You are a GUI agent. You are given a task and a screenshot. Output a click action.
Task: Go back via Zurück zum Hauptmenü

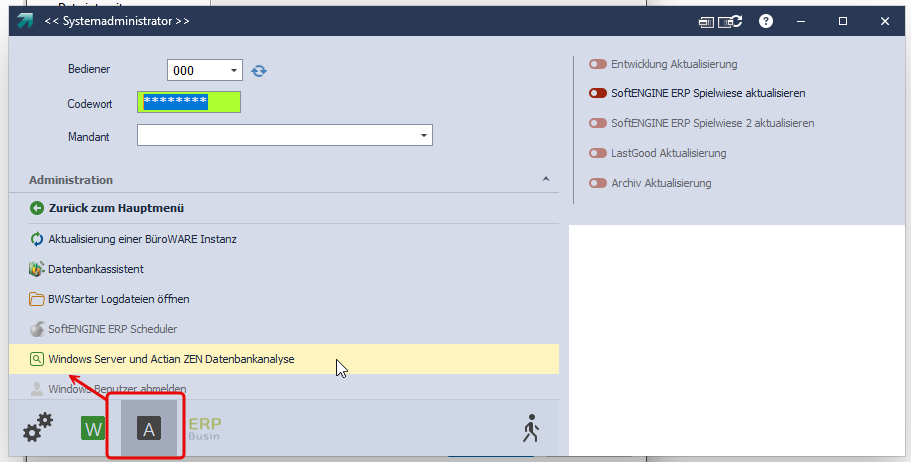point(116,208)
